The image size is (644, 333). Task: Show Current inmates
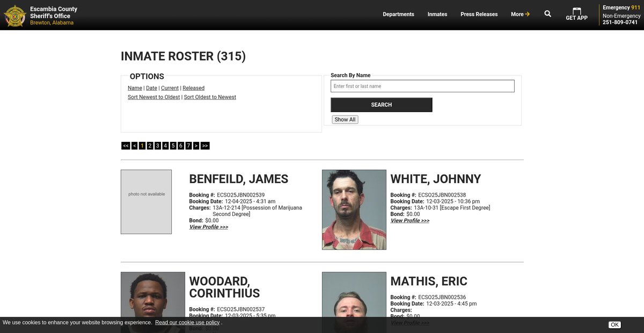[x=170, y=88]
